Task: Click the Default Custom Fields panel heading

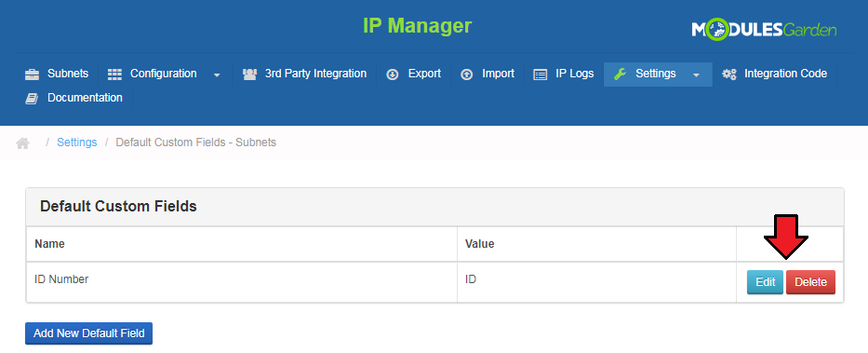Action: click(x=118, y=207)
